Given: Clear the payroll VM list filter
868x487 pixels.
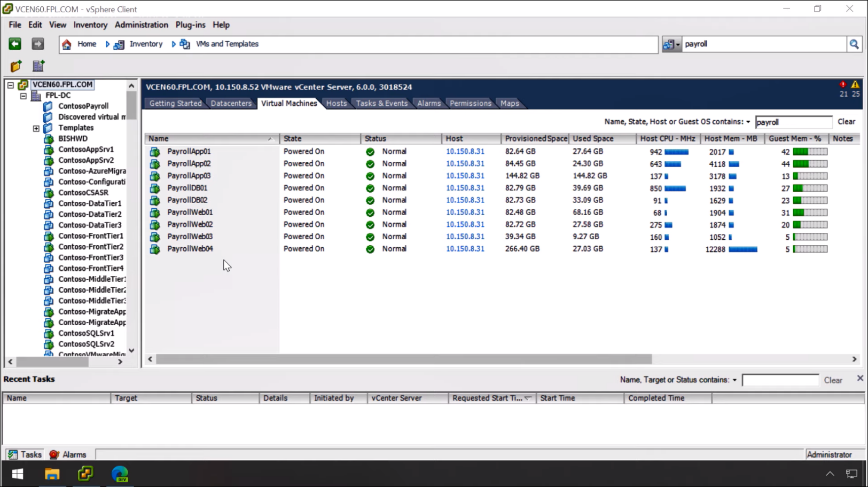Looking at the screenshot, I should tap(846, 122).
